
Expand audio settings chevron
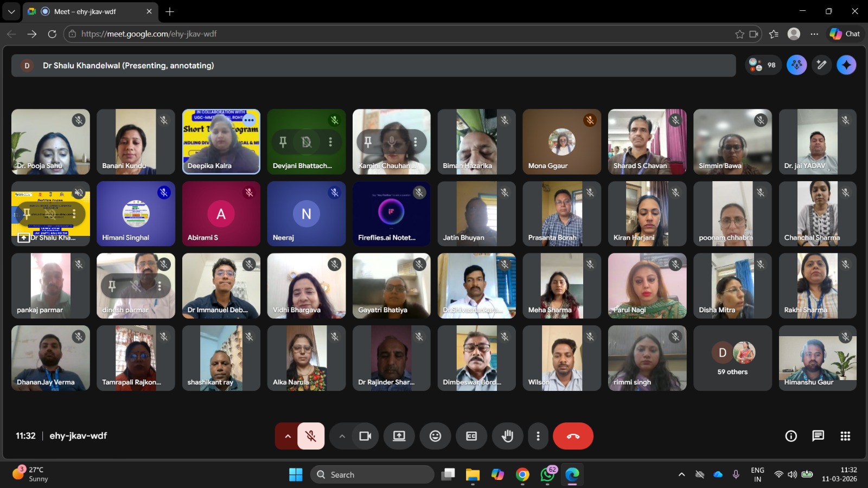[x=288, y=436]
